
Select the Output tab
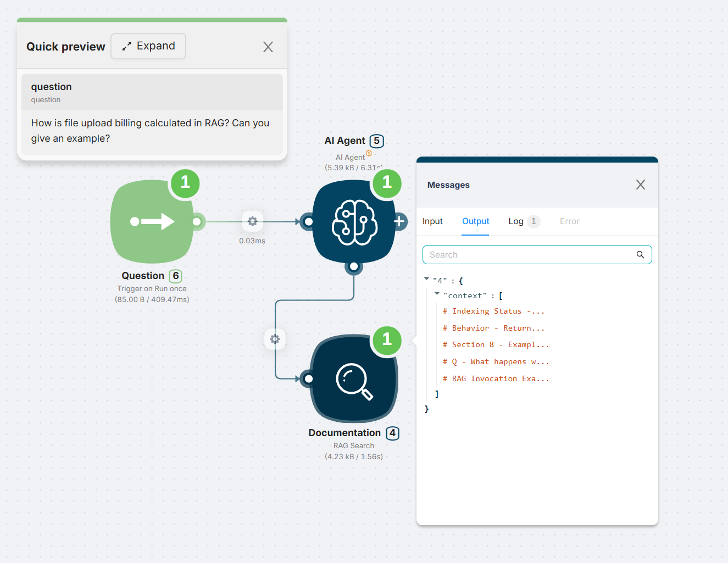click(475, 221)
